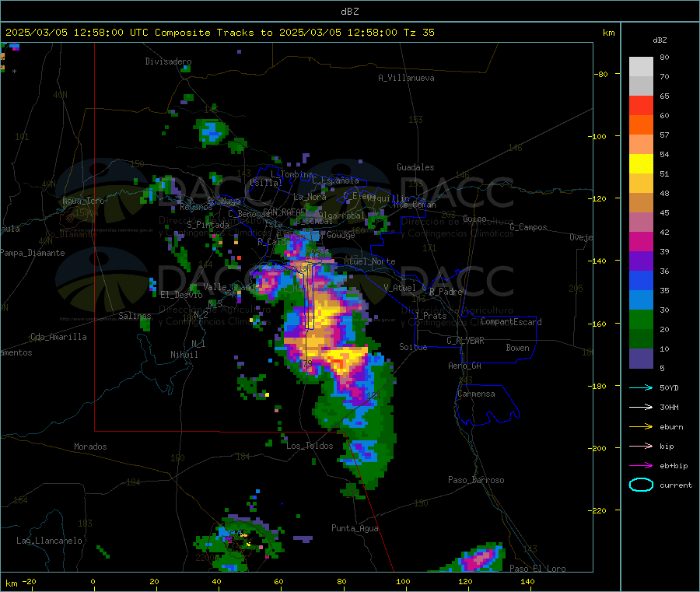This screenshot has width=700, height=592.
Task: Click the CompantEscard map label
Action: (511, 321)
